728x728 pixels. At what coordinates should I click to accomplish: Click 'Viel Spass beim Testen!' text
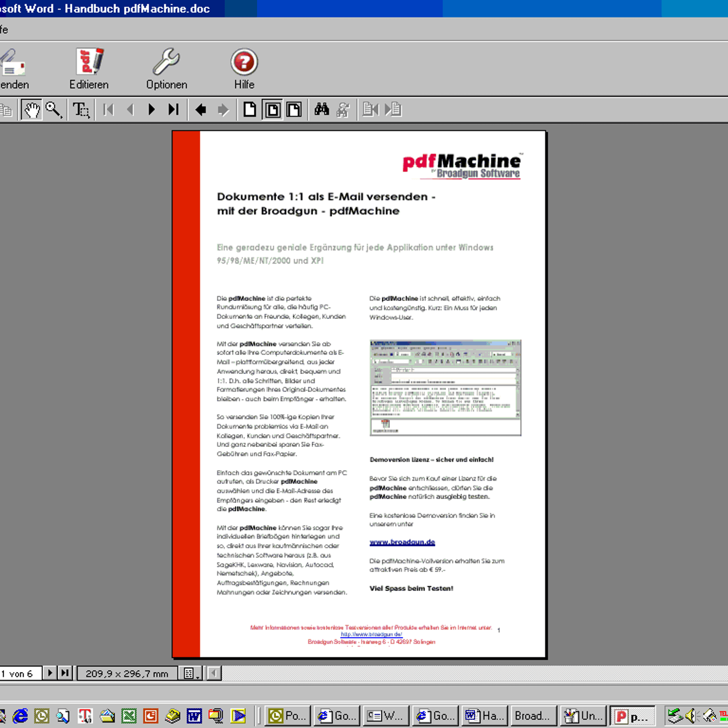click(411, 588)
